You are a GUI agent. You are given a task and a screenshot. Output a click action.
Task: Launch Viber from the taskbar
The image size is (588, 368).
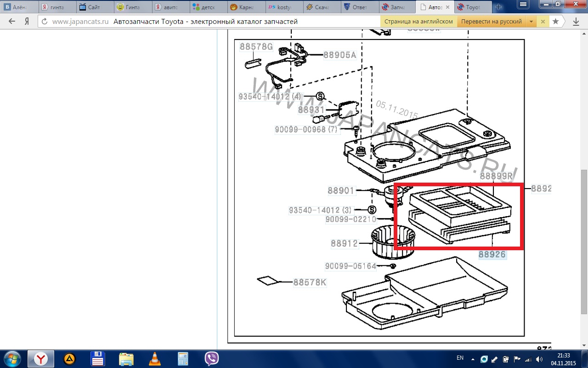click(211, 358)
